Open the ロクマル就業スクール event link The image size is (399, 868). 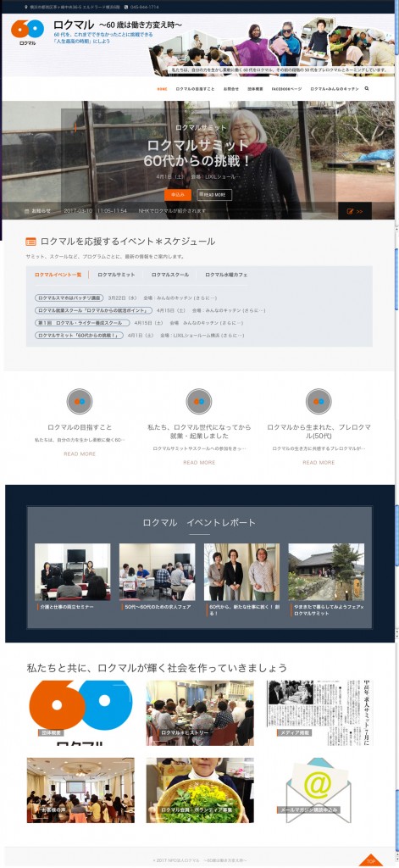(93, 310)
